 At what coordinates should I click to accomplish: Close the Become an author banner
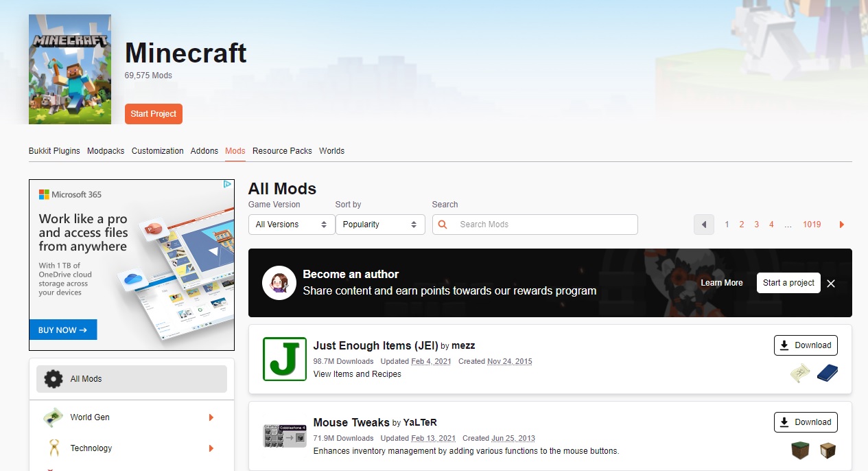[x=830, y=284]
